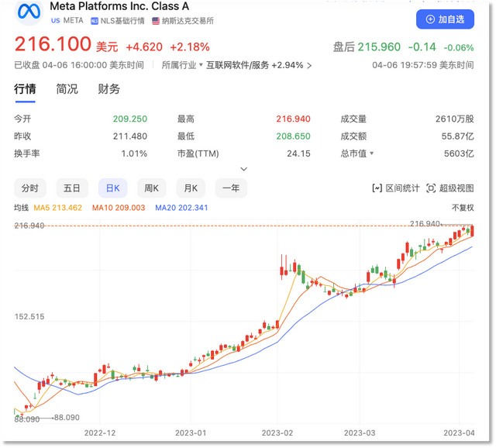Select 周K weekly candlestick period
This screenshot has width=496, height=448.
click(x=151, y=188)
